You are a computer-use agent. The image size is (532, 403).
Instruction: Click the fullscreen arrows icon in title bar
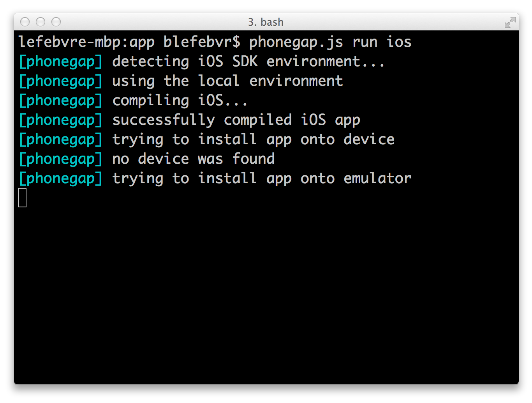(510, 22)
